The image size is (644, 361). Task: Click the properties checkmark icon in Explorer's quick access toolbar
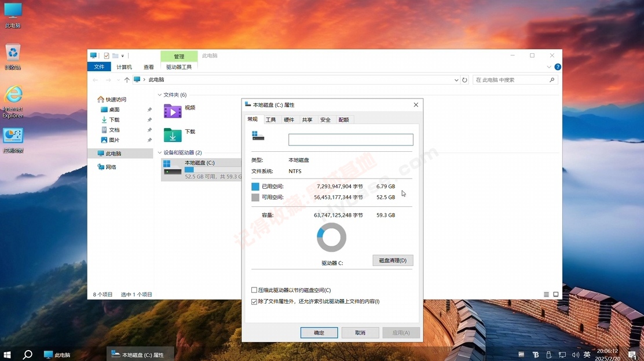(107, 56)
